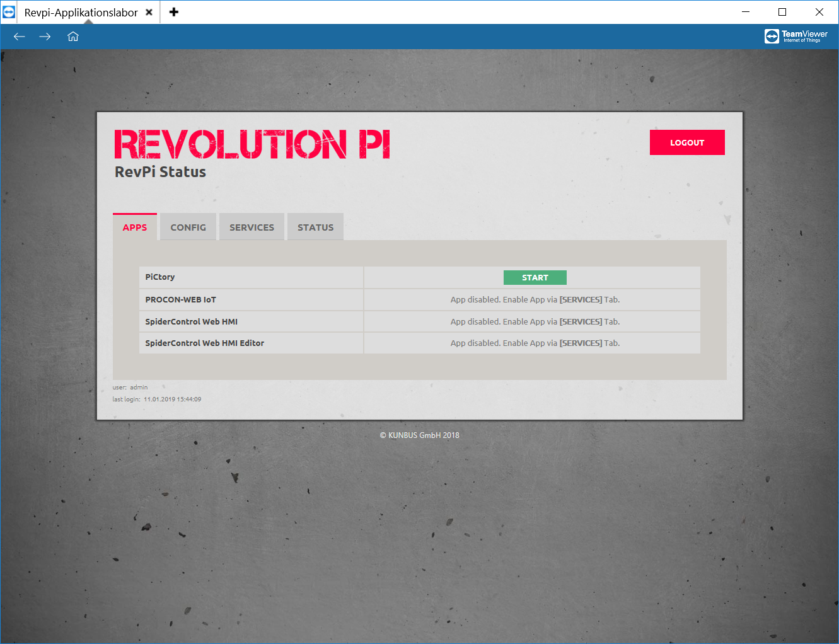The image size is (839, 644).
Task: Click the SpiderControl Web HMI row label
Action: coord(192,321)
